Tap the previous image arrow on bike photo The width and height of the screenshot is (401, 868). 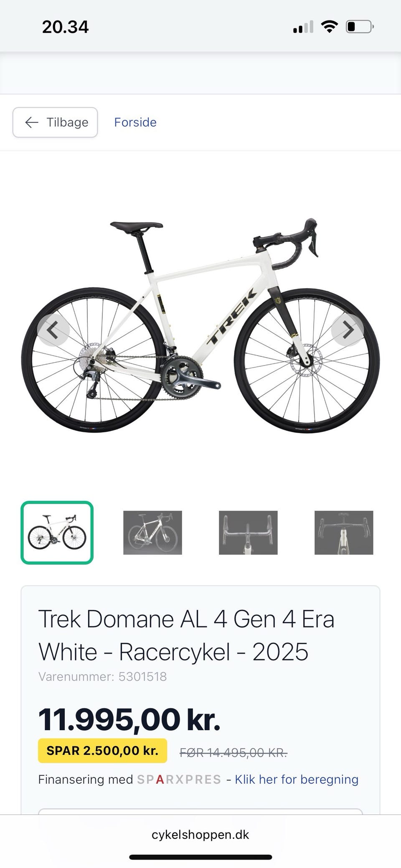(53, 330)
